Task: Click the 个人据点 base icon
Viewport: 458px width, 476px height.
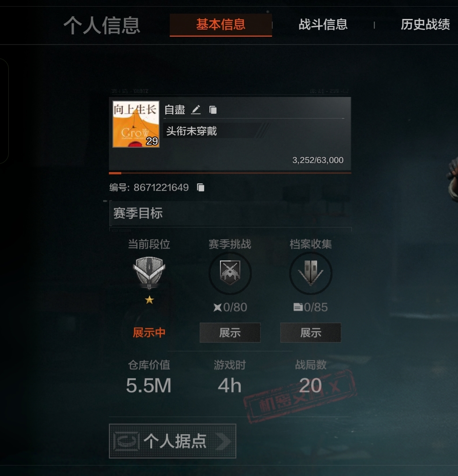Action: 126,441
